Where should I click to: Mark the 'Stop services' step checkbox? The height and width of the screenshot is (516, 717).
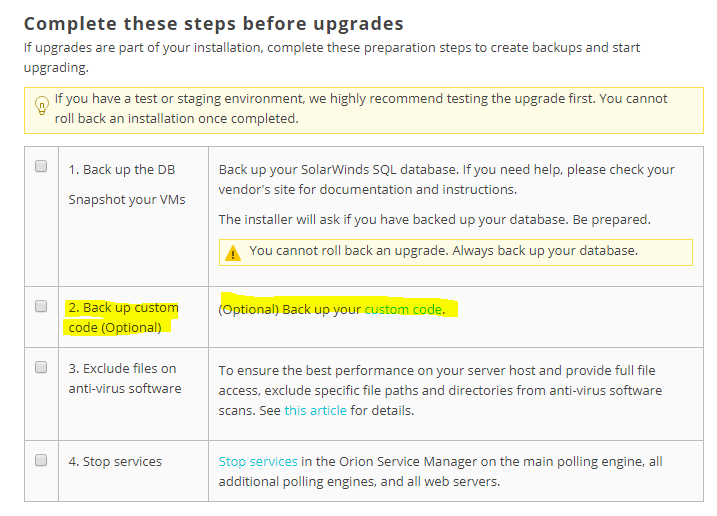pos(41,460)
